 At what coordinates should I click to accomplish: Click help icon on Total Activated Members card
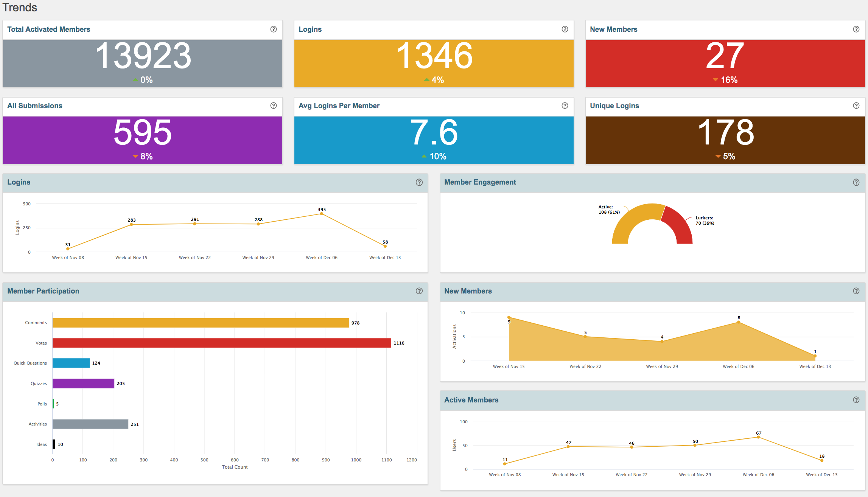coord(273,29)
